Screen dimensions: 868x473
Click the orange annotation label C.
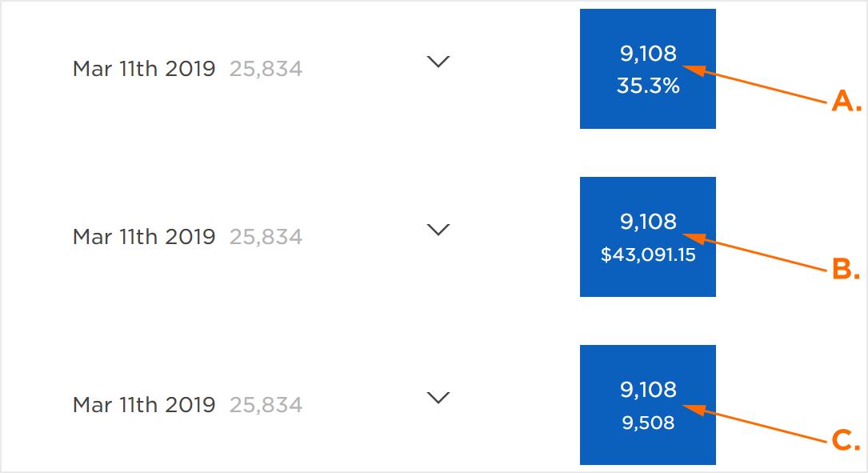coord(846,439)
